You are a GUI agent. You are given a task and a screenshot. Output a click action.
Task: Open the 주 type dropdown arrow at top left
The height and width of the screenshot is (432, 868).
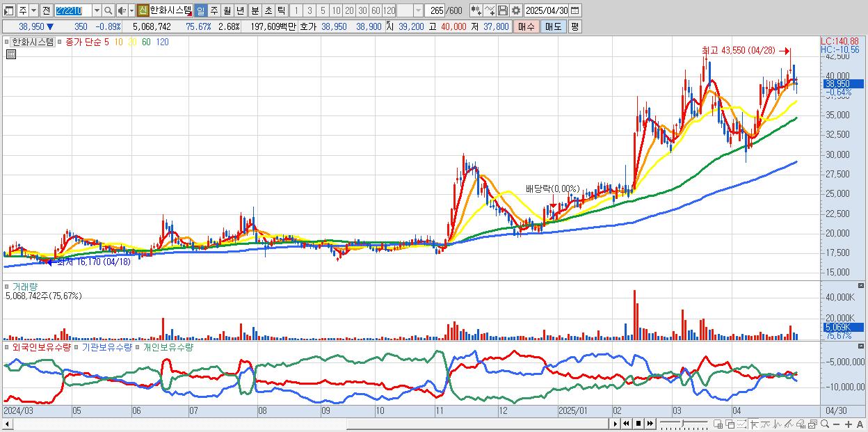[x=33, y=10]
